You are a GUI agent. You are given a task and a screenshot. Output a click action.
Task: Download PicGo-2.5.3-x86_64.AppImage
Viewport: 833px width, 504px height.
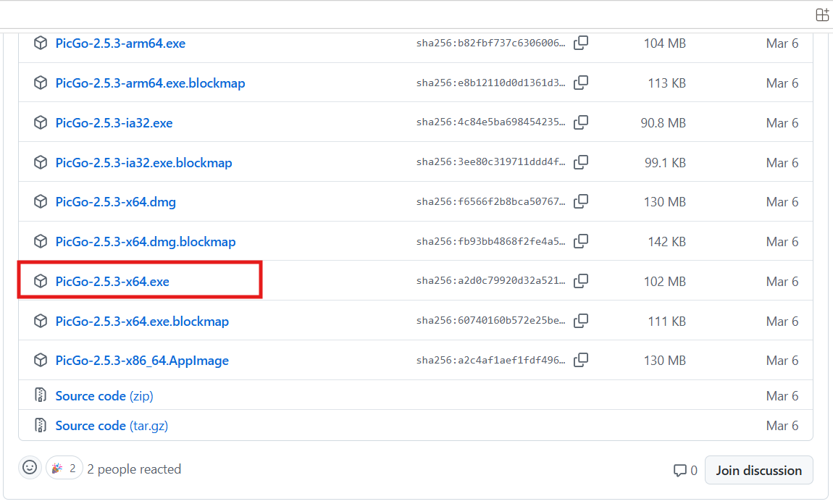143,361
